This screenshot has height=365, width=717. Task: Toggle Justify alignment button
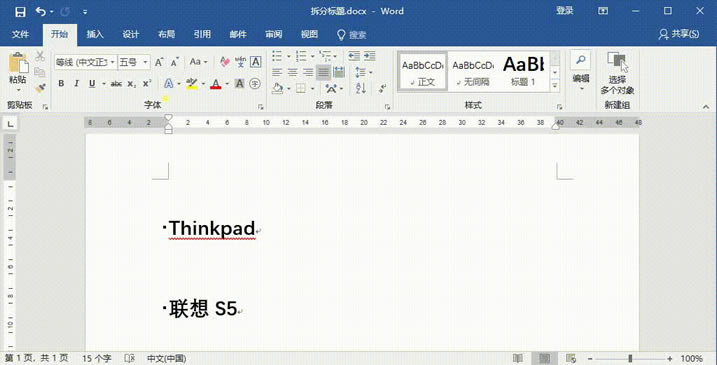pos(323,72)
